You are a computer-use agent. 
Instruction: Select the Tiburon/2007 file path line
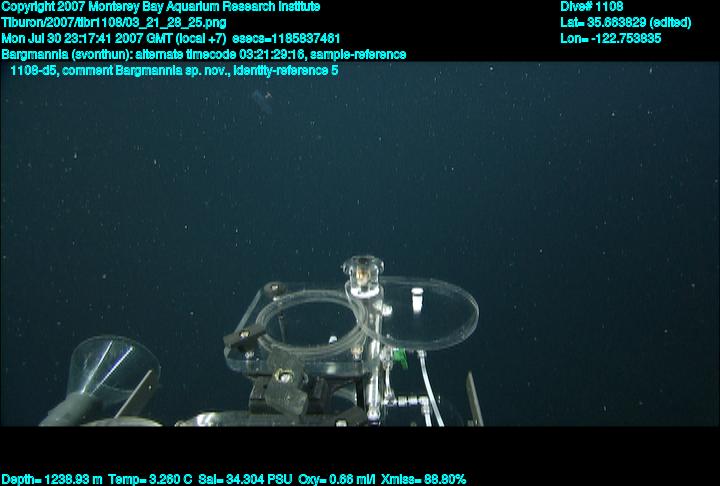(x=114, y=23)
